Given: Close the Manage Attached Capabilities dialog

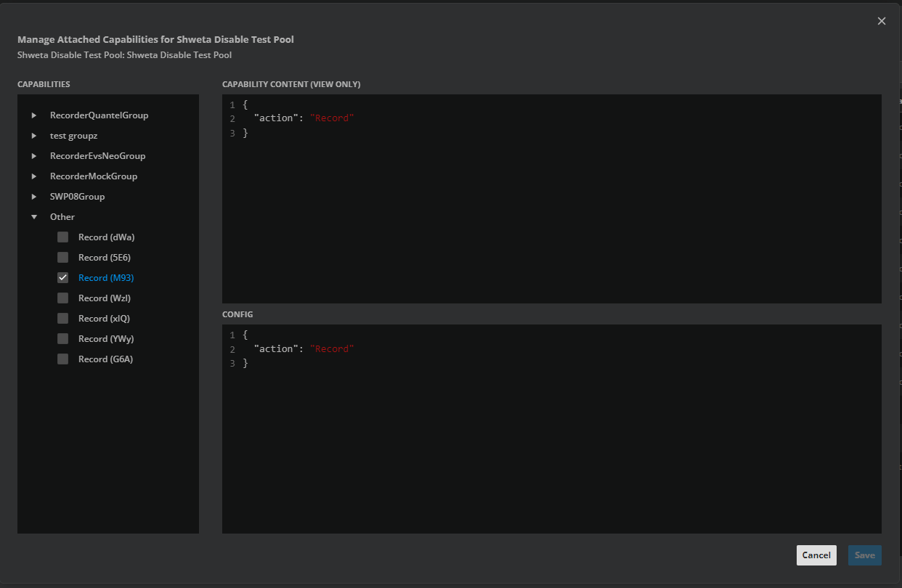Looking at the screenshot, I should coord(881,21).
